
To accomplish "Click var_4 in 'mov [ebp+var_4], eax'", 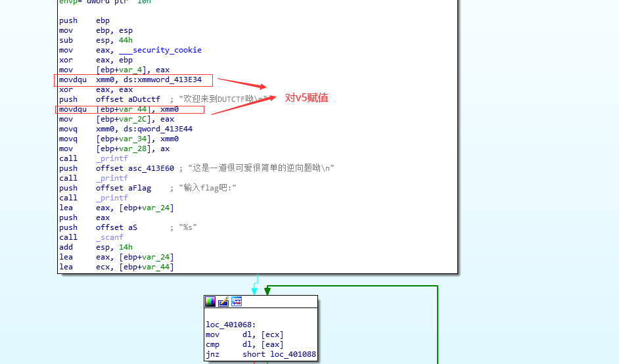I will [130, 70].
